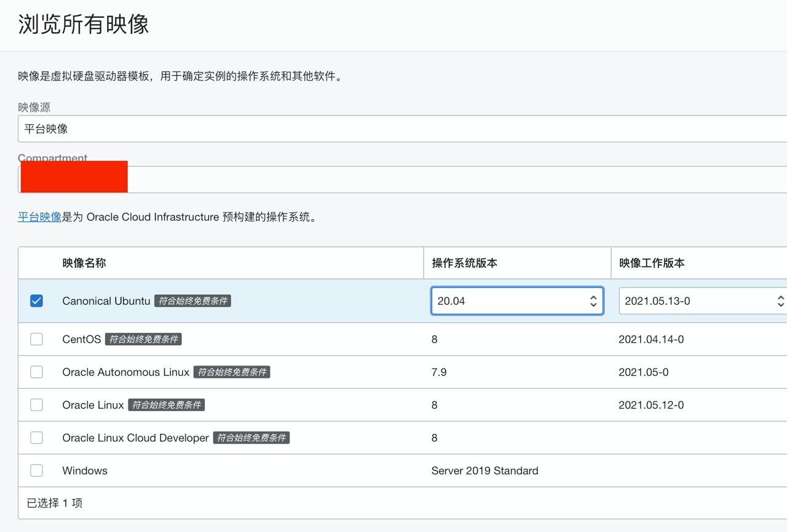Click the 已选择 1 项 selection status

click(55, 503)
